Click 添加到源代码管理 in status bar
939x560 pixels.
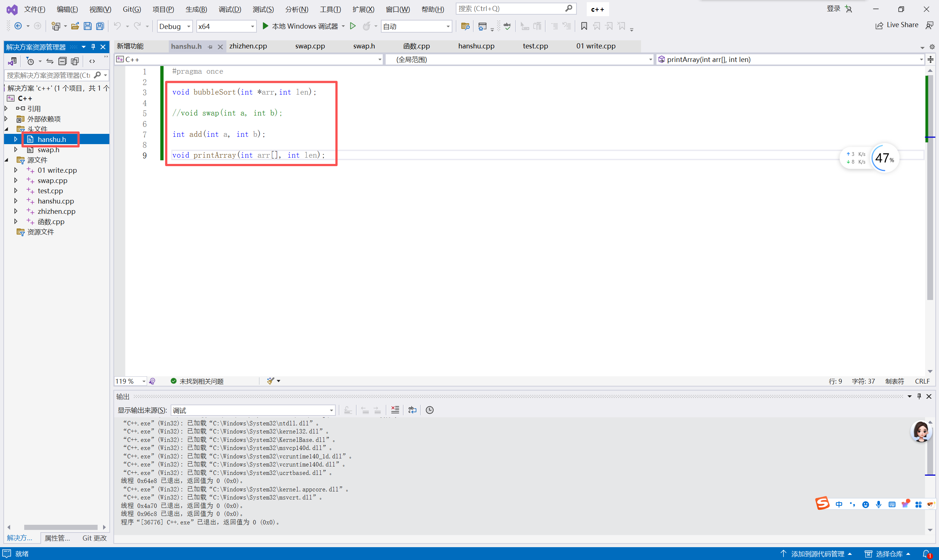point(818,554)
